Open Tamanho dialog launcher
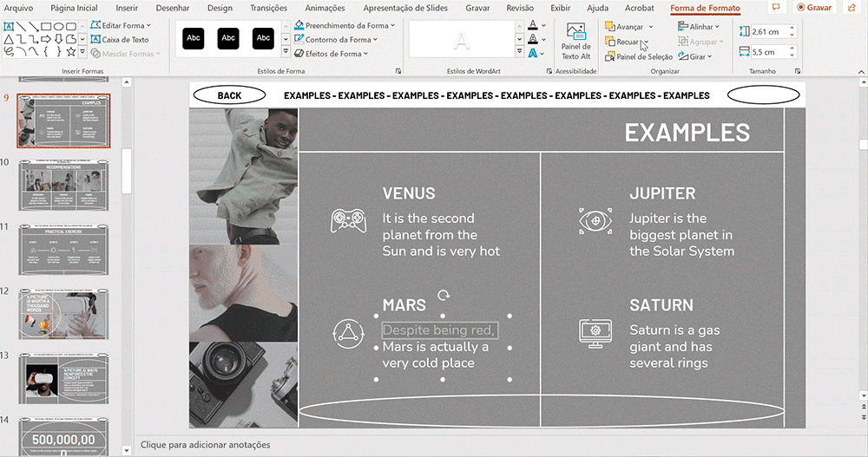Viewport: 868px width, 457px height. point(798,71)
